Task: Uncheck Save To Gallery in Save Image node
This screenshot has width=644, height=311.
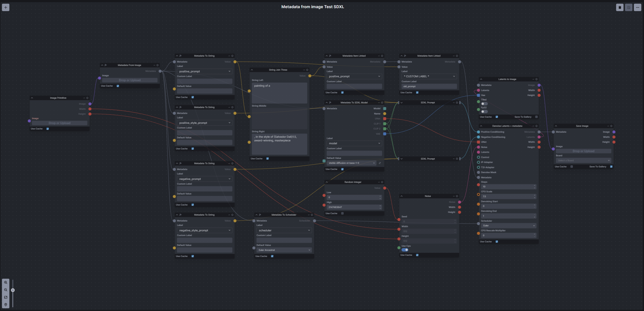Action: 611,167
